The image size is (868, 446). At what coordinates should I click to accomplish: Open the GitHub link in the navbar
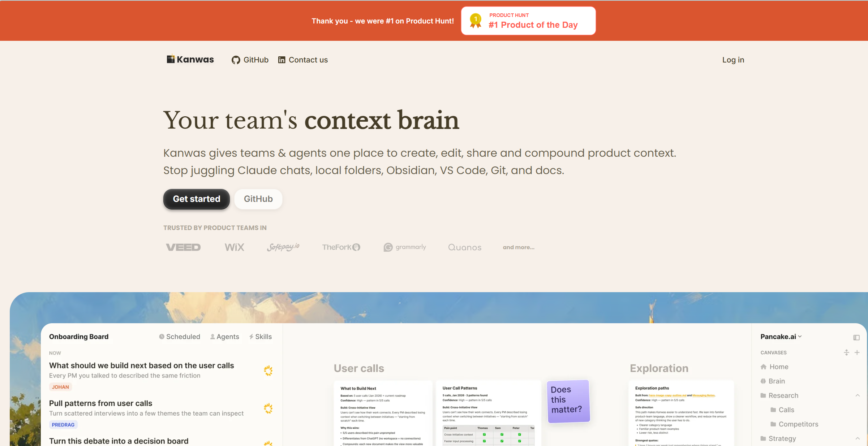[250, 60]
